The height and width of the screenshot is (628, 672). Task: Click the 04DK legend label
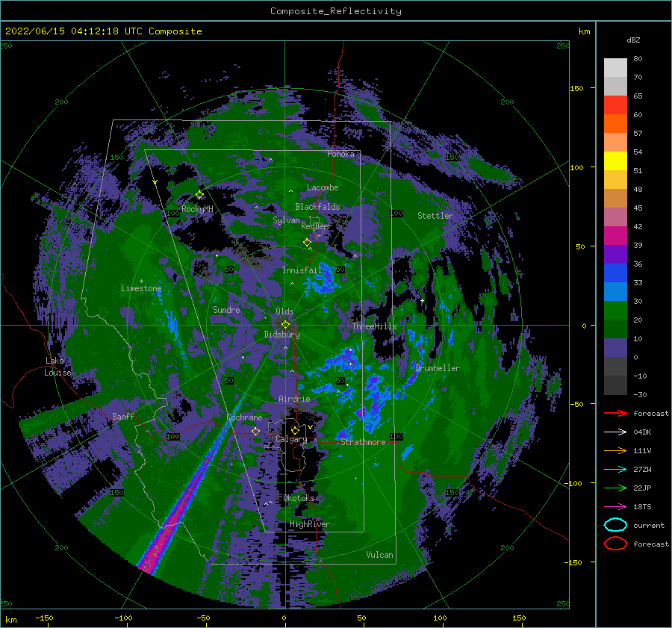pyautogui.click(x=642, y=432)
